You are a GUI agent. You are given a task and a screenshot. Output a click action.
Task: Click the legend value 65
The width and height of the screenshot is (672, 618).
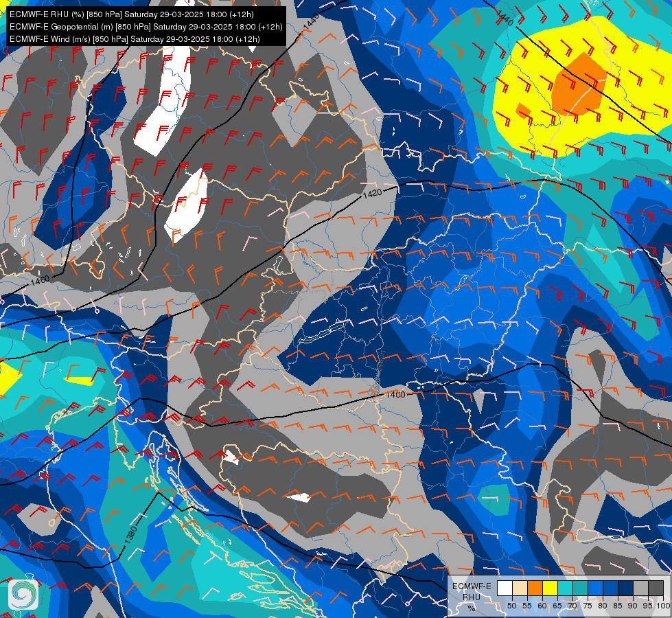[x=557, y=606]
